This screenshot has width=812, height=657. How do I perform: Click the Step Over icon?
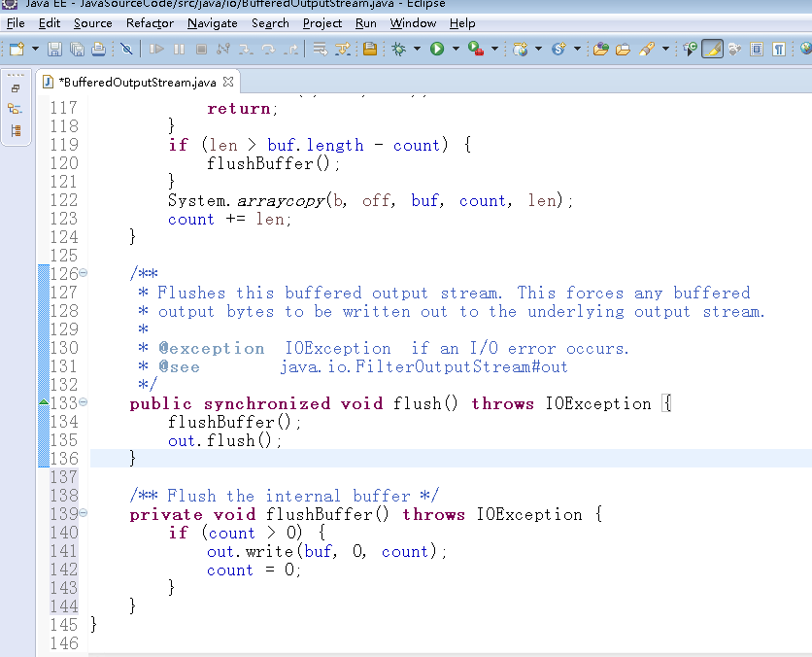click(268, 49)
